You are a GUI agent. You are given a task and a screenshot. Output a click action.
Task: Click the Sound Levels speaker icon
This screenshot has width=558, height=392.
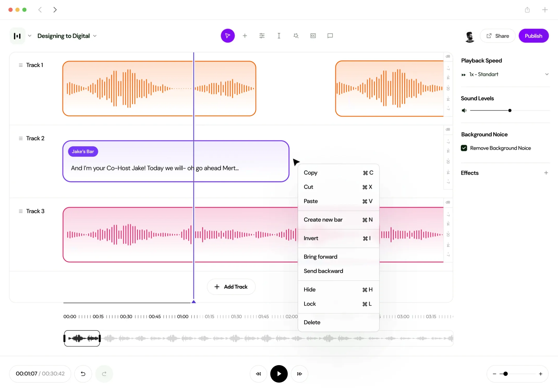(464, 111)
